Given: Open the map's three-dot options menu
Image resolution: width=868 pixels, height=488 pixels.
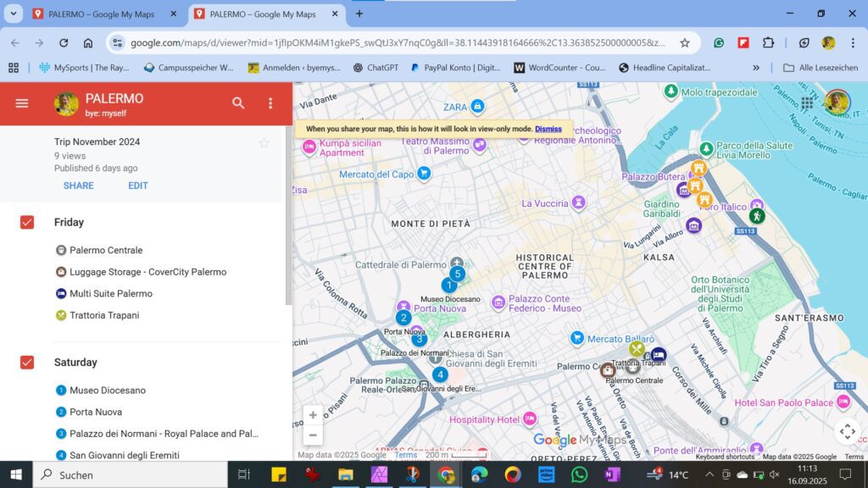Looking at the screenshot, I should (x=270, y=103).
